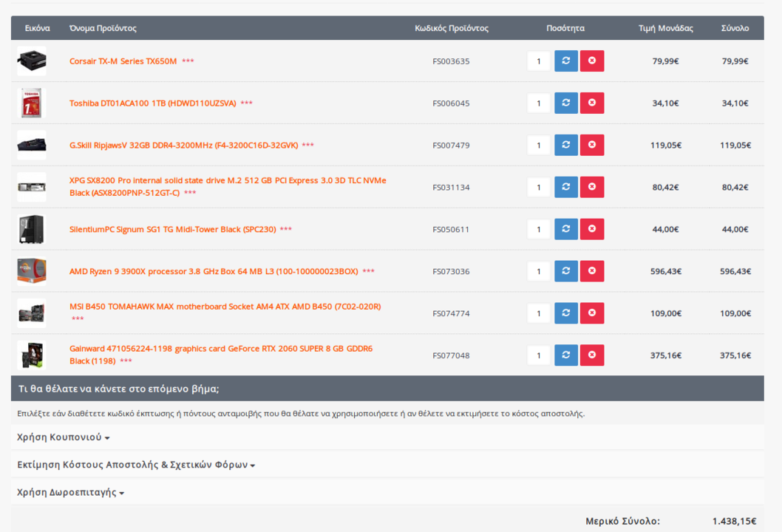This screenshot has height=532, width=782.
Task: Click product code FS073036
Action: 451,272
